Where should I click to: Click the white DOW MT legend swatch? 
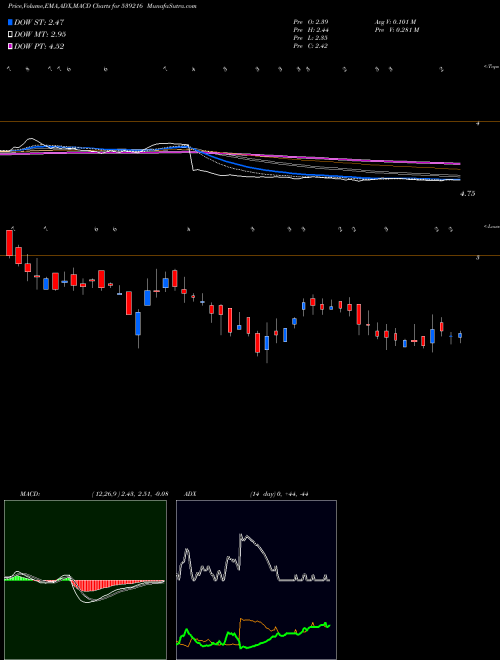tap(10, 35)
